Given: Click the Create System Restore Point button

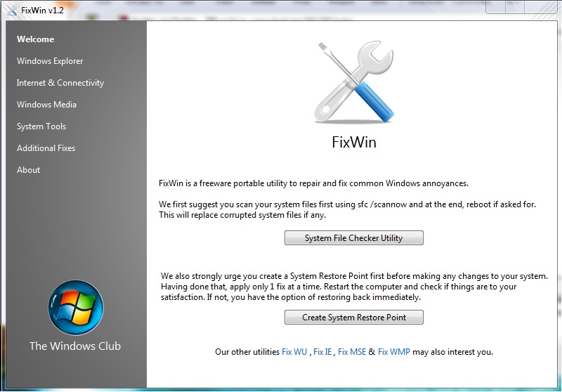Looking at the screenshot, I should [x=354, y=318].
